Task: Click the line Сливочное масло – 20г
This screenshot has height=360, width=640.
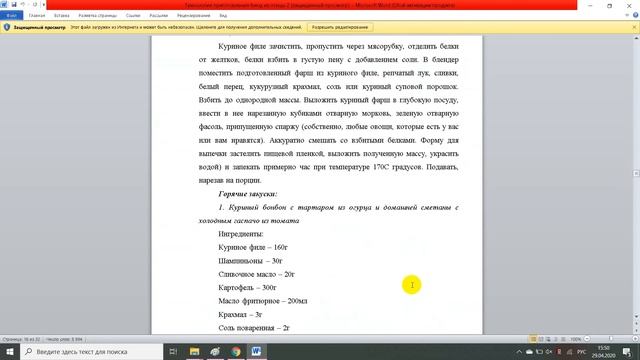Action: (256, 274)
